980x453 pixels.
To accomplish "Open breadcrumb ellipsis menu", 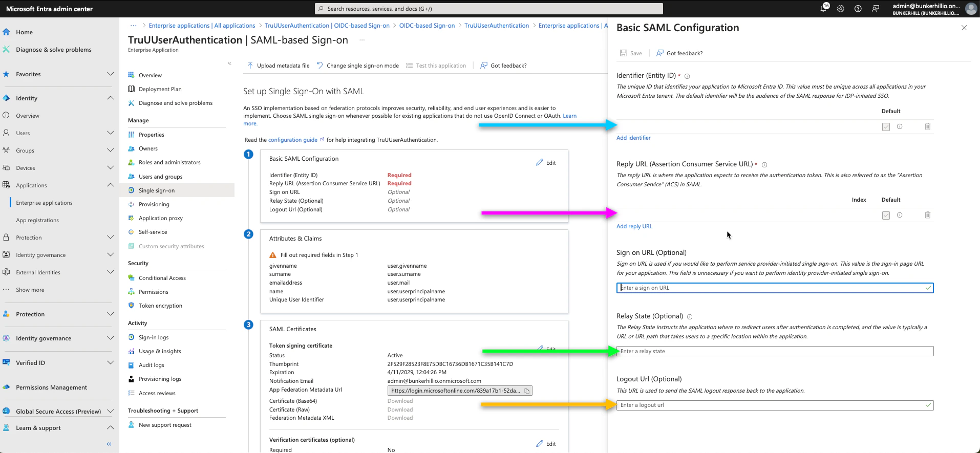I will [x=134, y=26].
